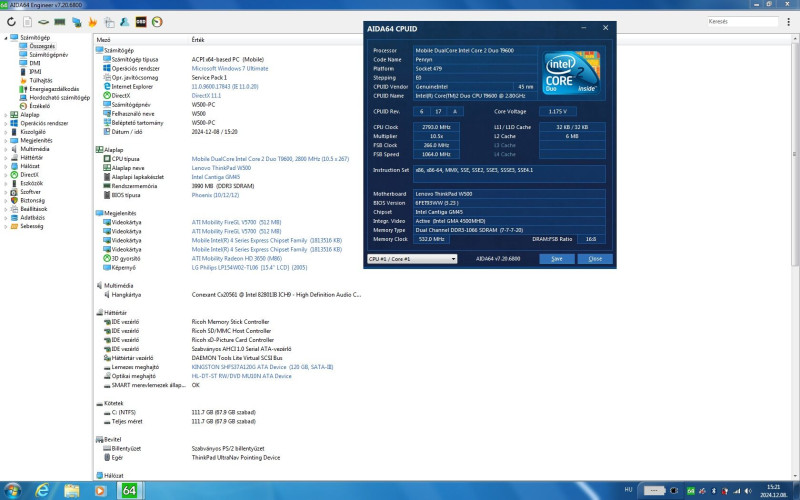The width and height of the screenshot is (800, 500).
Task: Select the CPU core dropdown
Action: [x=412, y=259]
